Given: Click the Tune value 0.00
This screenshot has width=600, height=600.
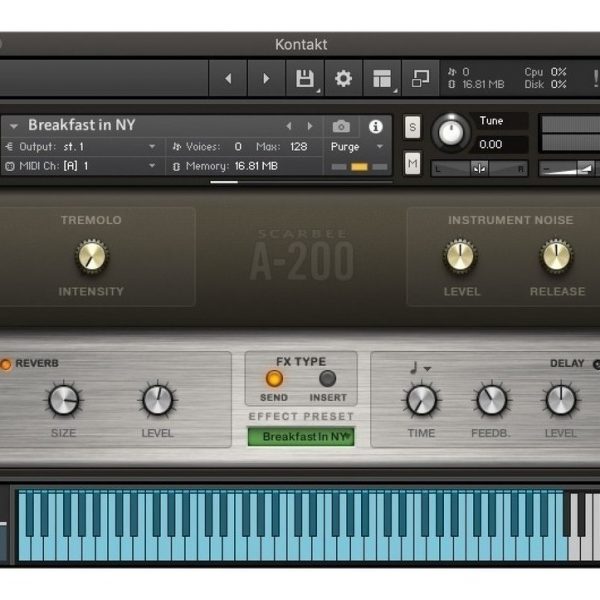Looking at the screenshot, I should [x=491, y=144].
